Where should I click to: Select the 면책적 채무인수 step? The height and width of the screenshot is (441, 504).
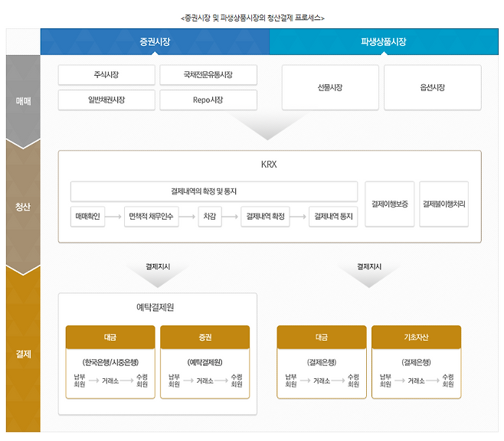click(x=152, y=217)
